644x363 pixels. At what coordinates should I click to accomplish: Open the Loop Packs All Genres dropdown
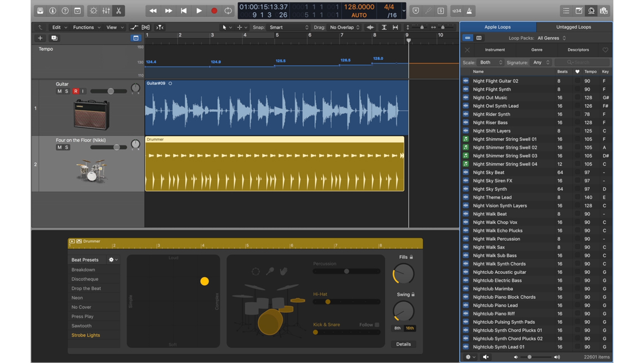click(x=552, y=38)
